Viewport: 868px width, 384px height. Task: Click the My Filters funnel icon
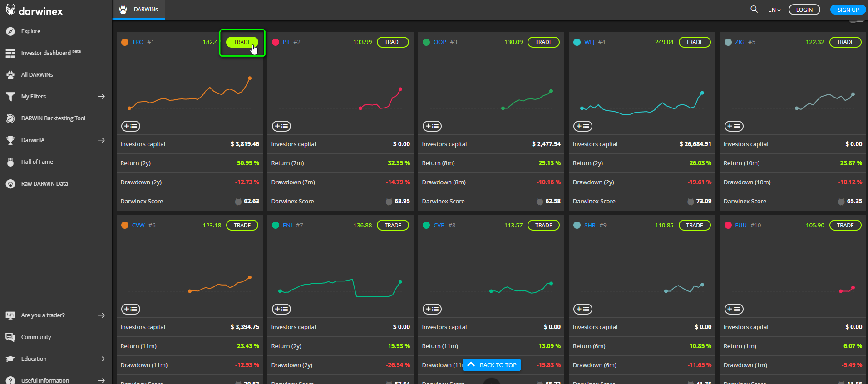pyautogui.click(x=10, y=97)
